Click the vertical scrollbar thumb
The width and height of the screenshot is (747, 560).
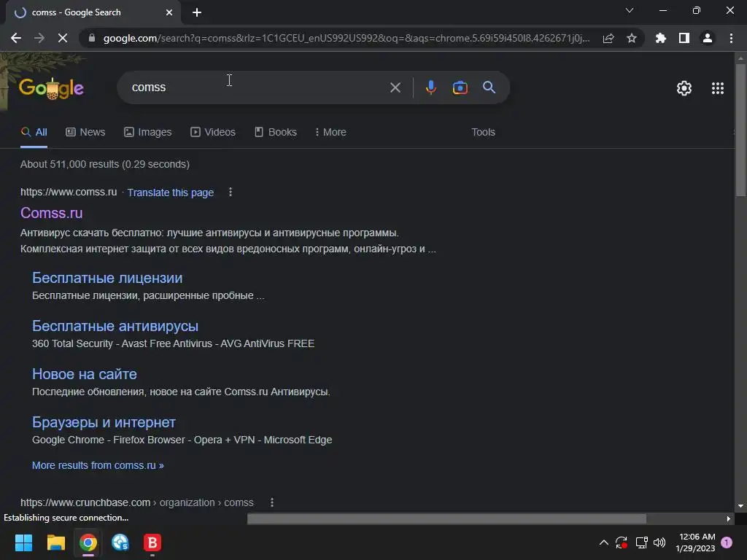[x=740, y=130]
